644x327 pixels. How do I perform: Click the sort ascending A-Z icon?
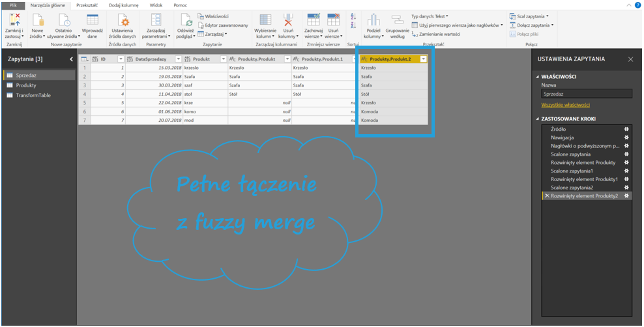point(353,16)
